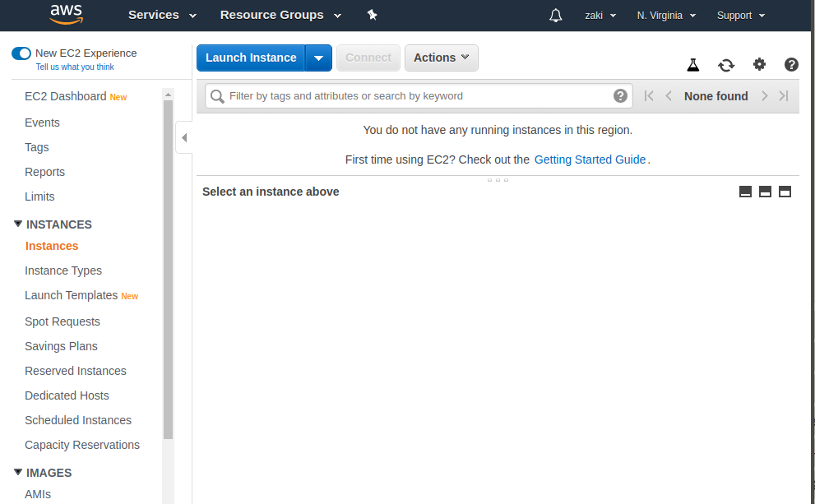This screenshot has width=815, height=504.
Task: Open the Launch Instance dropdown arrow
Action: point(318,58)
